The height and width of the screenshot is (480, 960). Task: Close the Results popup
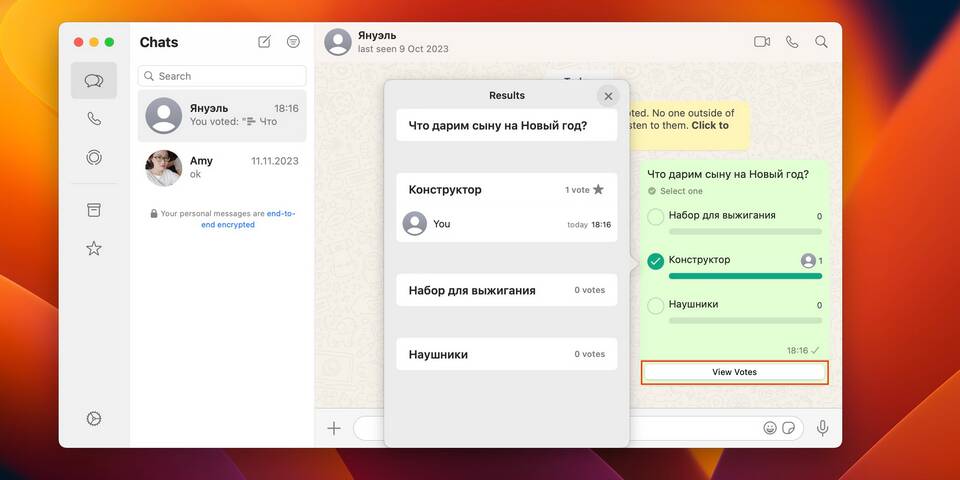click(x=608, y=96)
